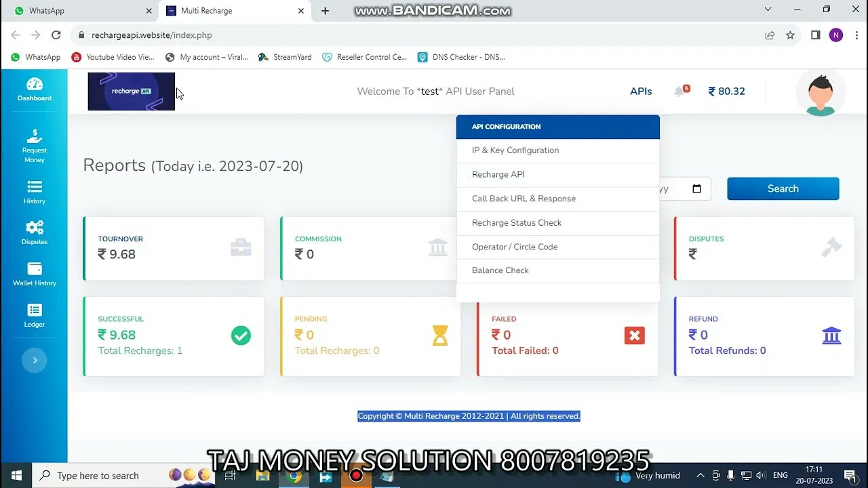Click Total Failed: 0 text

point(525,350)
